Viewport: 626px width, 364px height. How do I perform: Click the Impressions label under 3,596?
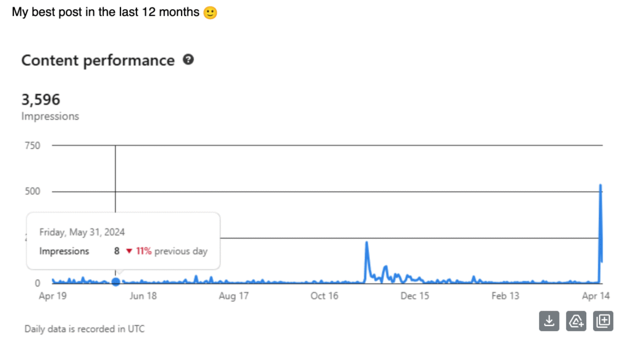click(50, 117)
